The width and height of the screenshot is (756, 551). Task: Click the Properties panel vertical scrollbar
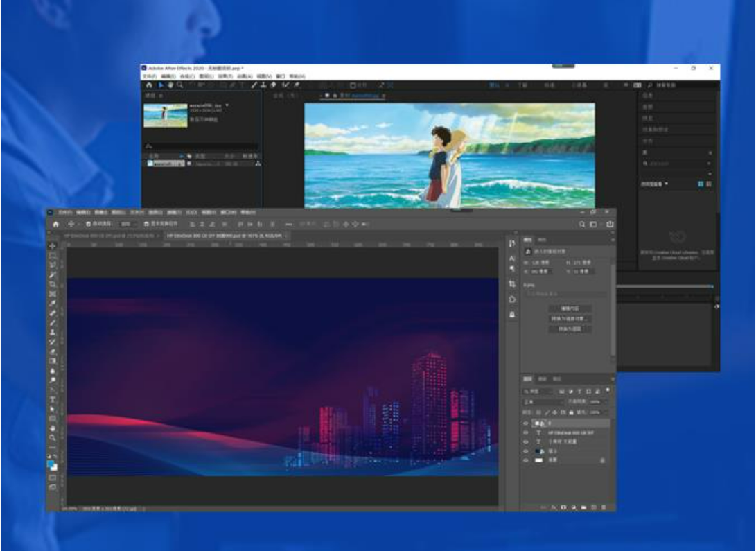(x=613, y=308)
